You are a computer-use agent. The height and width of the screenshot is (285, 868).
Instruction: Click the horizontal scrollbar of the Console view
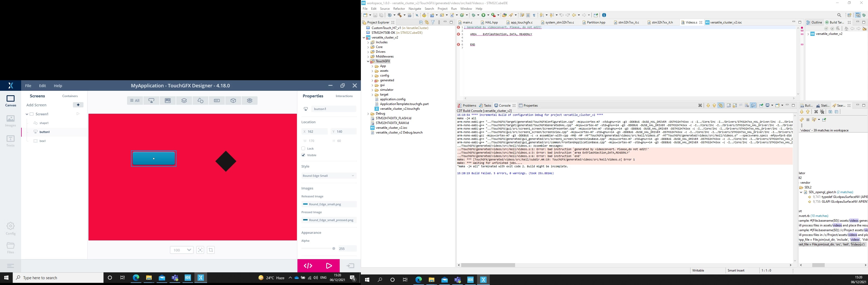(x=488, y=265)
